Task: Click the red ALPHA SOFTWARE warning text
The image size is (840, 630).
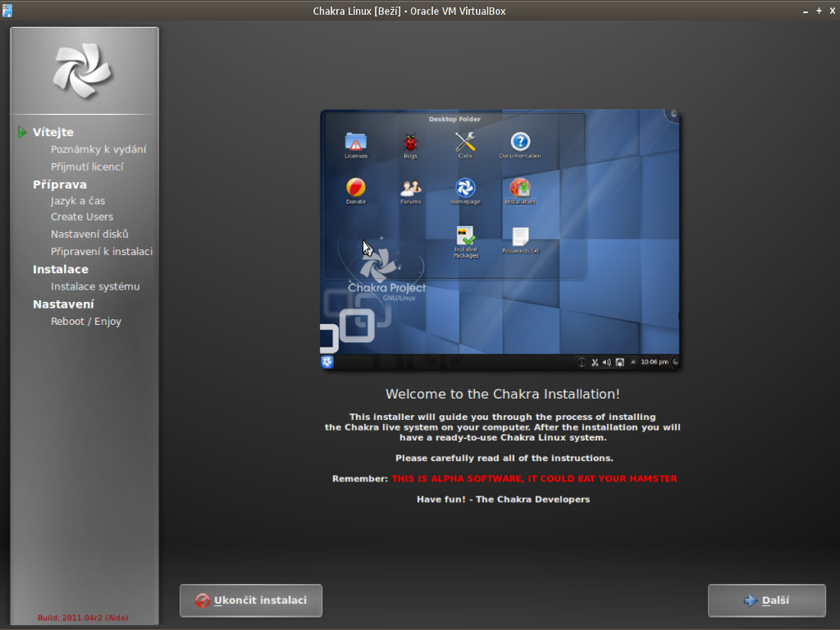Action: point(534,478)
